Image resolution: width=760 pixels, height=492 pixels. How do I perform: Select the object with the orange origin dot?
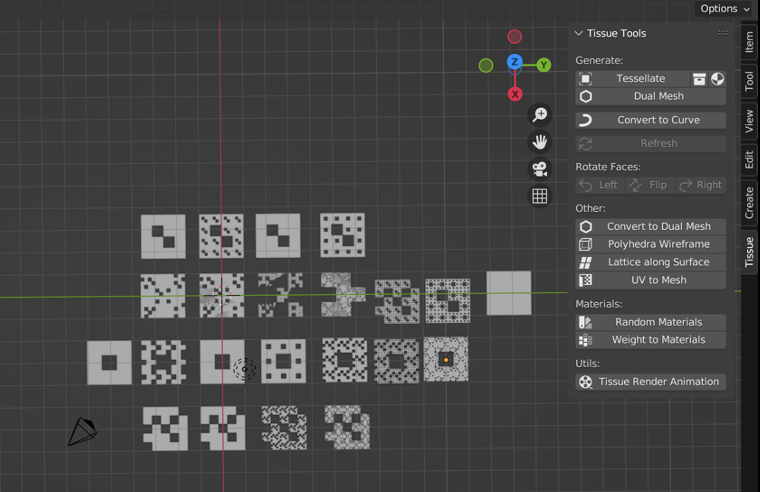click(x=446, y=359)
